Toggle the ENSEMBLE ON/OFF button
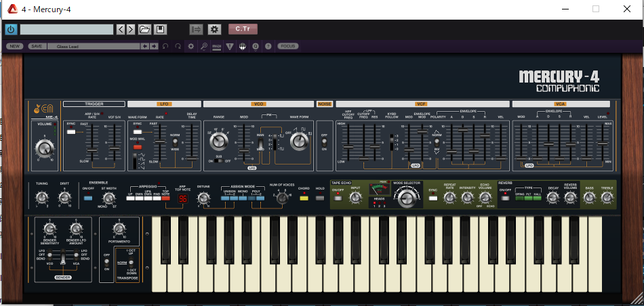 (x=88, y=198)
